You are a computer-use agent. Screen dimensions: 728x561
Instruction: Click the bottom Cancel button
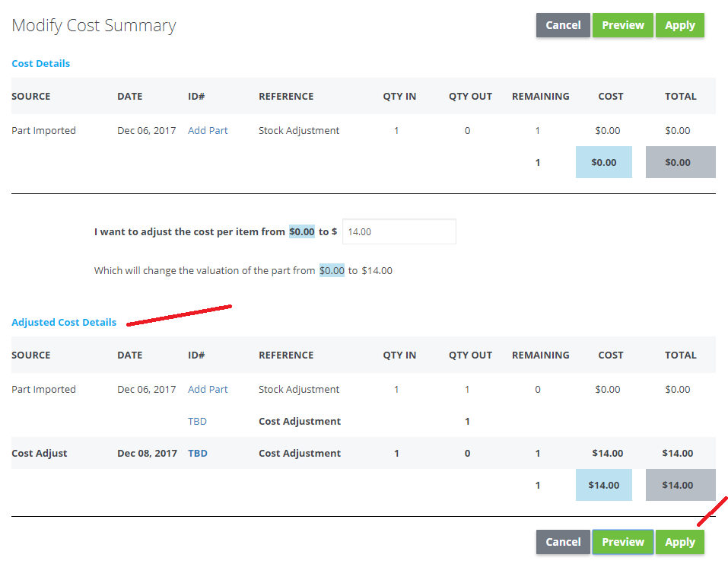563,542
